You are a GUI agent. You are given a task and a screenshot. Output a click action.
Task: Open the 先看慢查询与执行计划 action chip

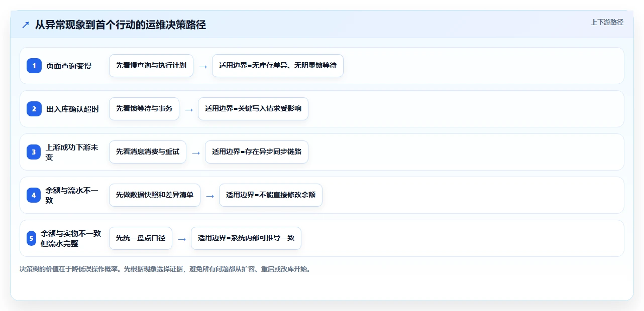151,66
